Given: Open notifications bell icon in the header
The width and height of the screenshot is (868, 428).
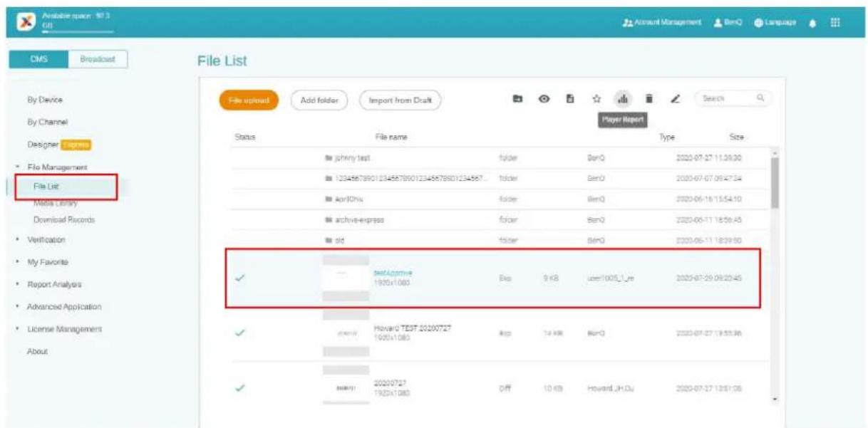Looking at the screenshot, I should point(812,21).
